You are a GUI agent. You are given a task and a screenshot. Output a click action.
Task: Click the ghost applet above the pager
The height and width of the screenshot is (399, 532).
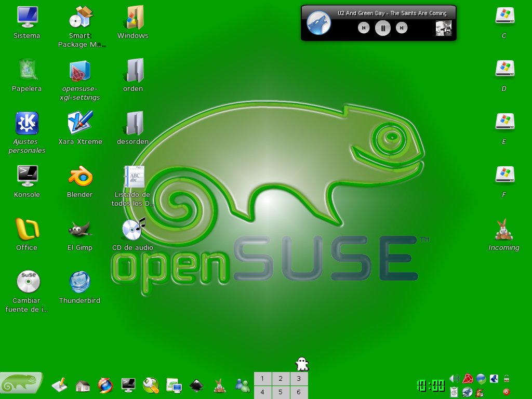(302, 364)
